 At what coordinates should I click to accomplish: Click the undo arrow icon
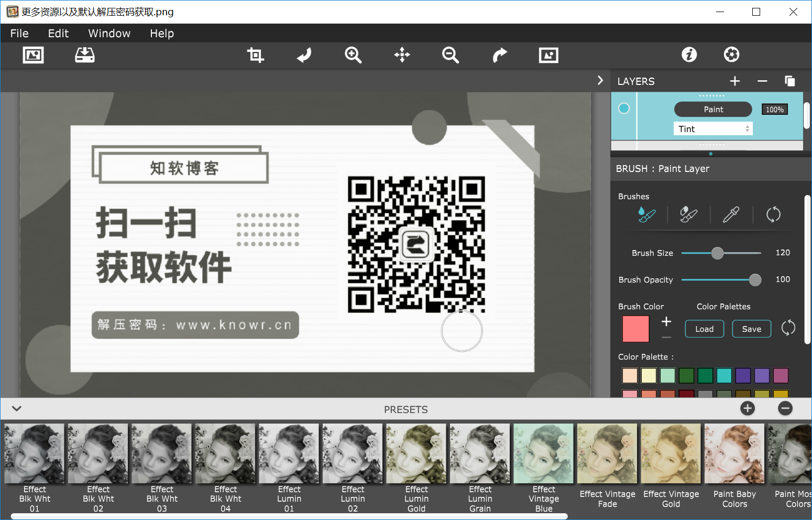304,55
